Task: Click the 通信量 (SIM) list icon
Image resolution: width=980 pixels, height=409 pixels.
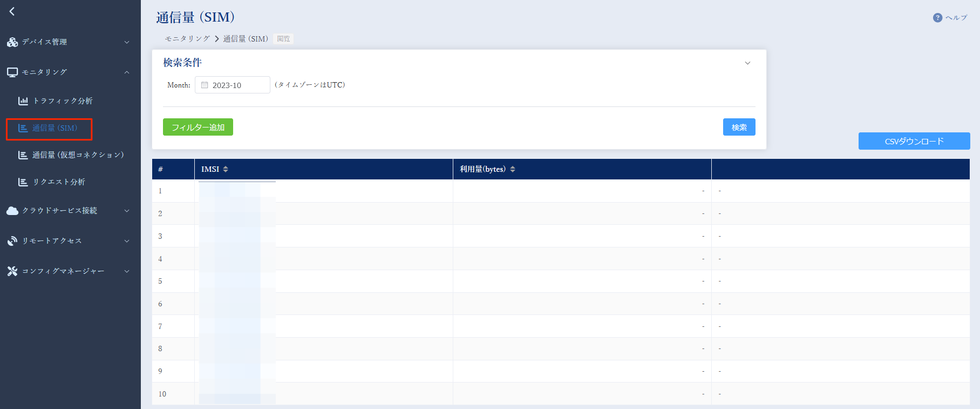Action: pos(23,128)
